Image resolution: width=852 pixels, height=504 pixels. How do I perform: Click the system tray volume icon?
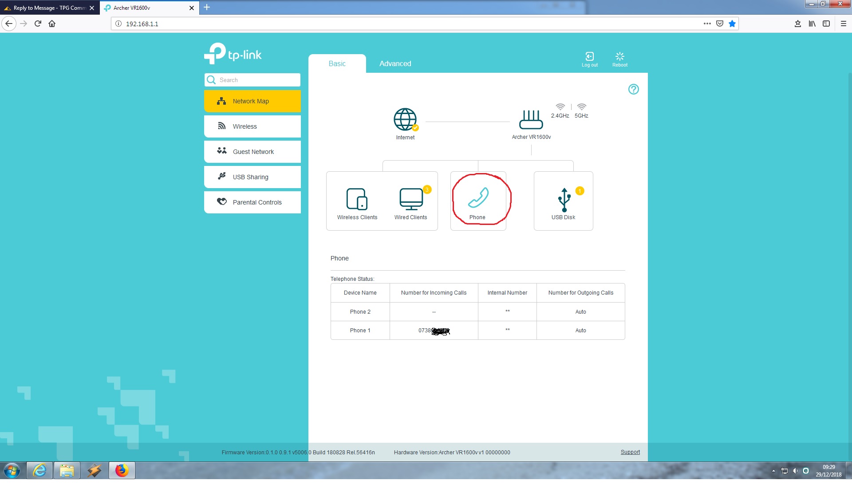pyautogui.click(x=795, y=471)
